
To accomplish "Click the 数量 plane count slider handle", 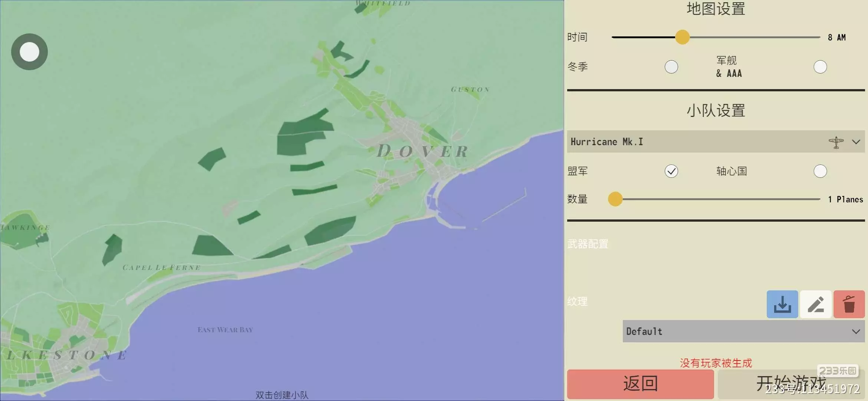I will (615, 199).
